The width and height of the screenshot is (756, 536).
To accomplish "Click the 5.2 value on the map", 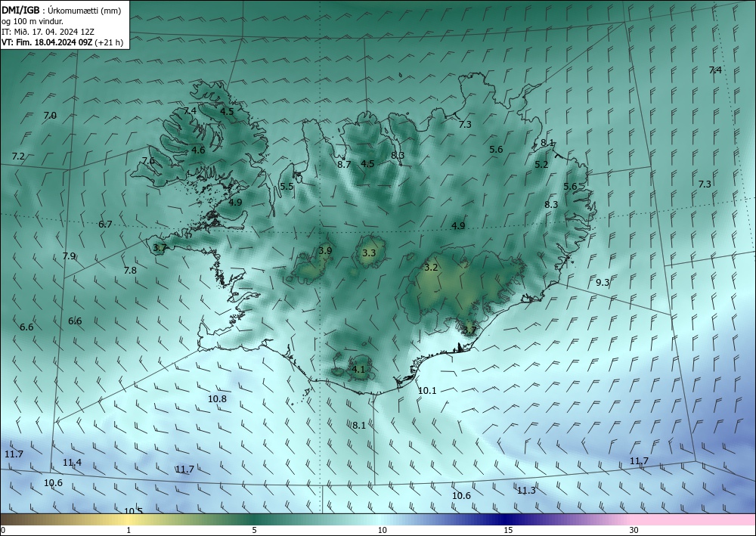I will point(541,164).
